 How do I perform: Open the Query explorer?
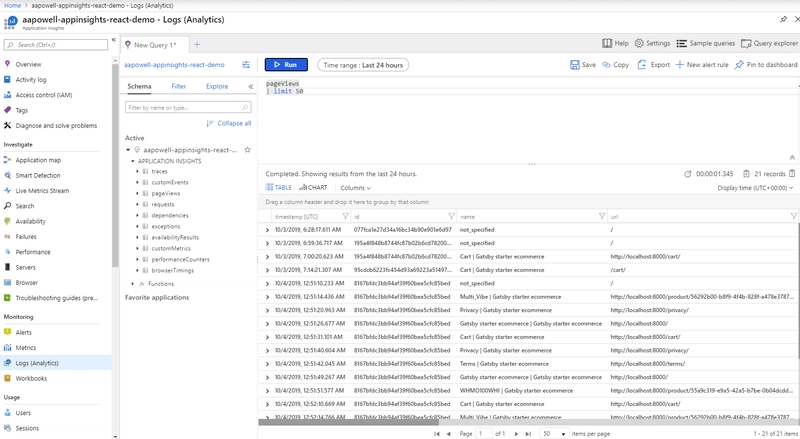[768, 44]
